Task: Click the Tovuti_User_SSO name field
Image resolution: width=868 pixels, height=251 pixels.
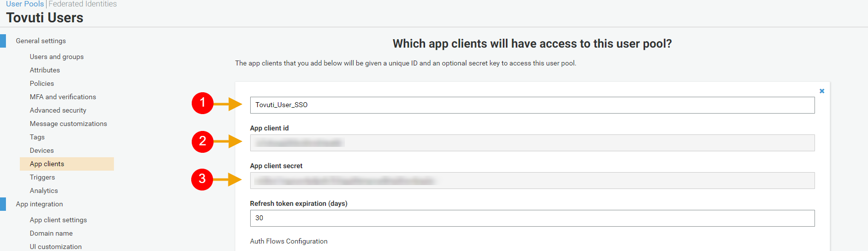Action: click(532, 105)
